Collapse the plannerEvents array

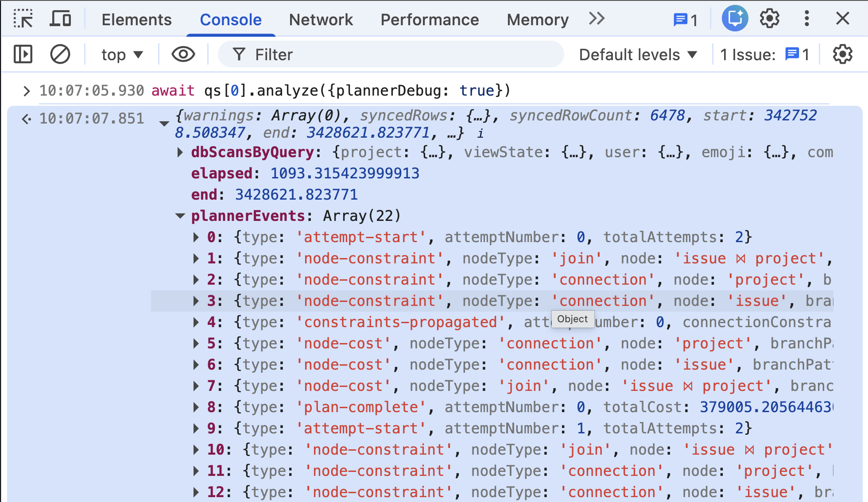click(x=180, y=216)
